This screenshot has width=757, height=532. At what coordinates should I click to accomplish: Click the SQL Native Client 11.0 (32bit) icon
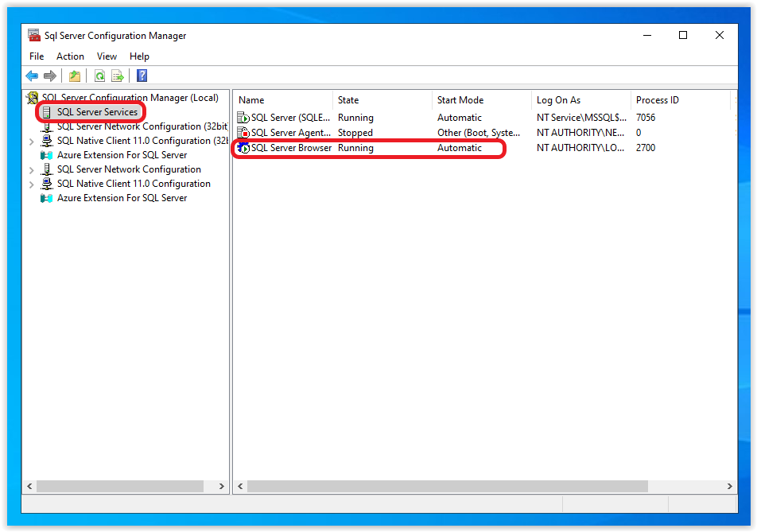(46, 141)
